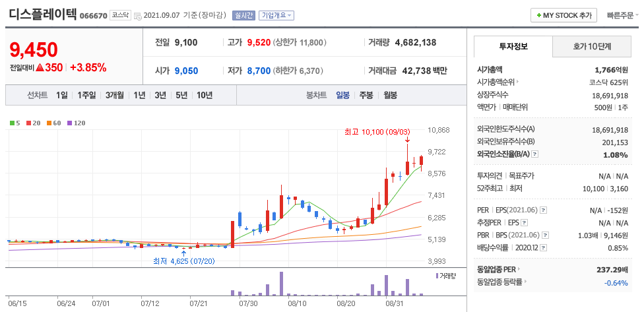This screenshot has width=644, height=312.
Task: Open the 기업개요 dropdown
Action: pyautogui.click(x=277, y=16)
